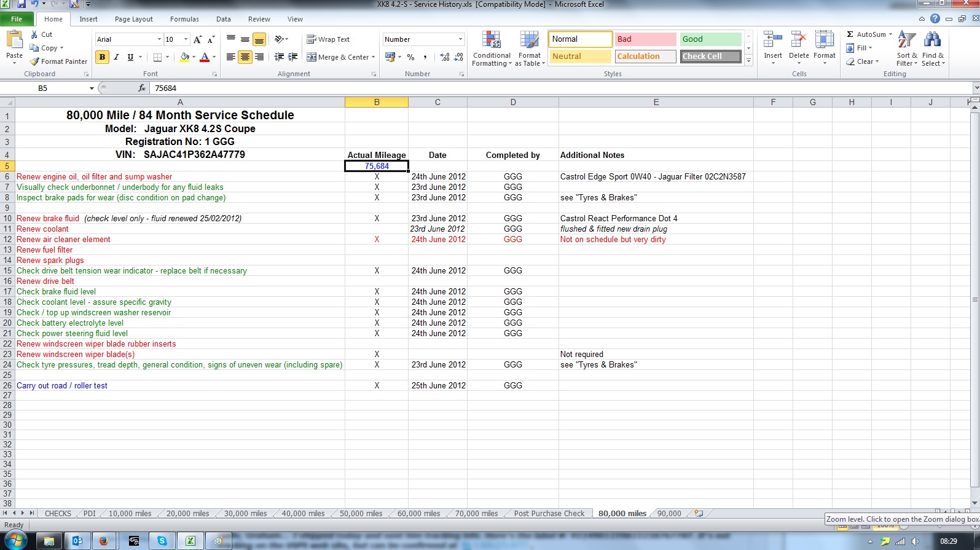Screen dimensions: 980x550
Task: Open Conditional Formatting menu
Action: [491, 49]
